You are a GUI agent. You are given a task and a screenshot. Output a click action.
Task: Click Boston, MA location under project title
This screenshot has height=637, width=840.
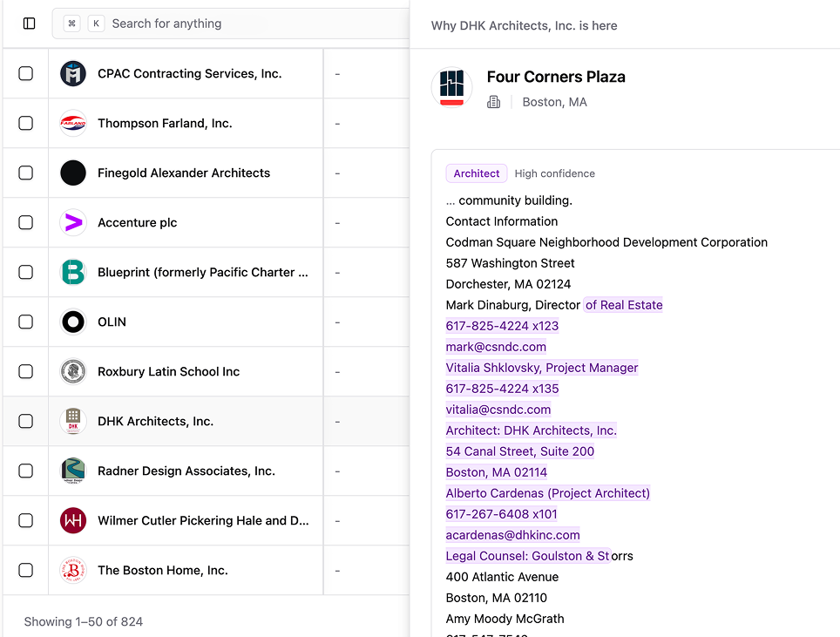pyautogui.click(x=554, y=102)
